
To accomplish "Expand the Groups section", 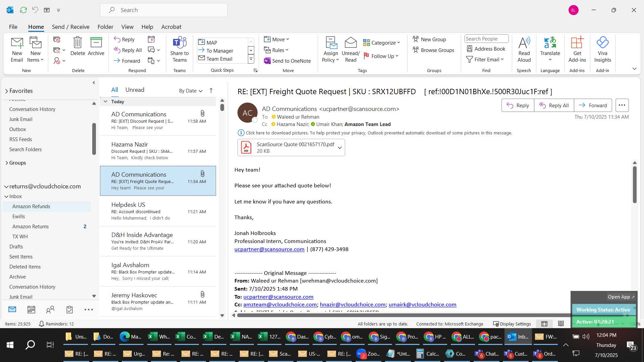I will (6, 163).
